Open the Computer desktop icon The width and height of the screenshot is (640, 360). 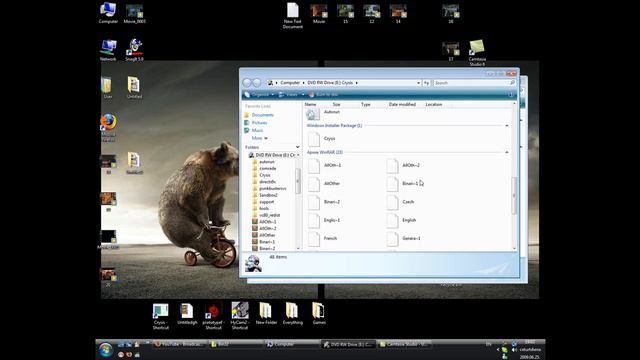click(x=108, y=13)
